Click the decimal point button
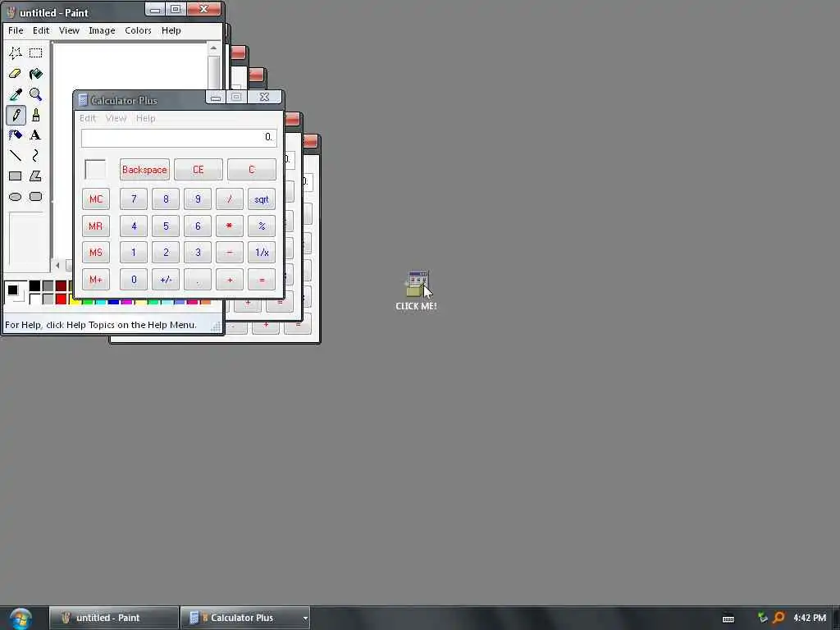This screenshot has width=840, height=630. (x=198, y=280)
